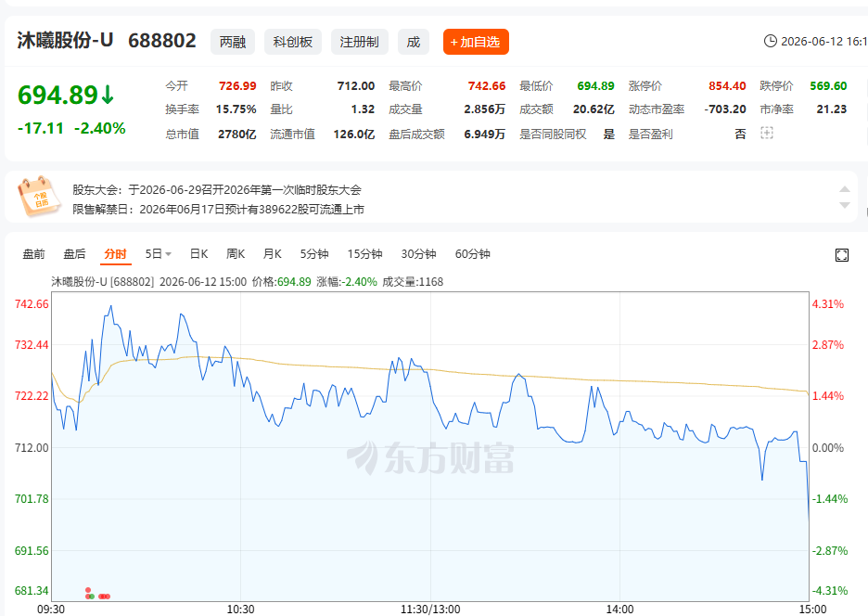Click 722.22 left axis label
The width and height of the screenshot is (868, 616).
[32, 396]
